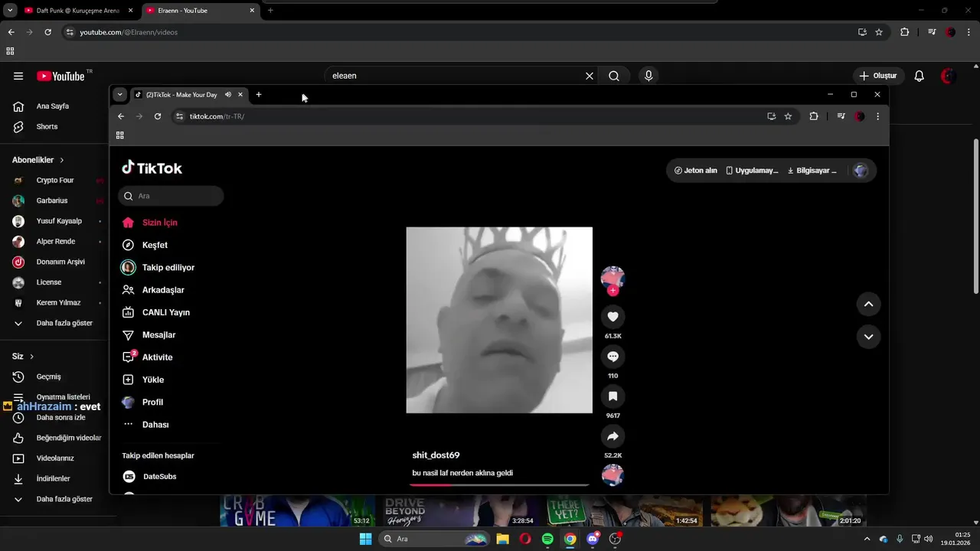Screen dimensions: 980x551
Task: Go back in the TikTok browser window
Action: 121,116
